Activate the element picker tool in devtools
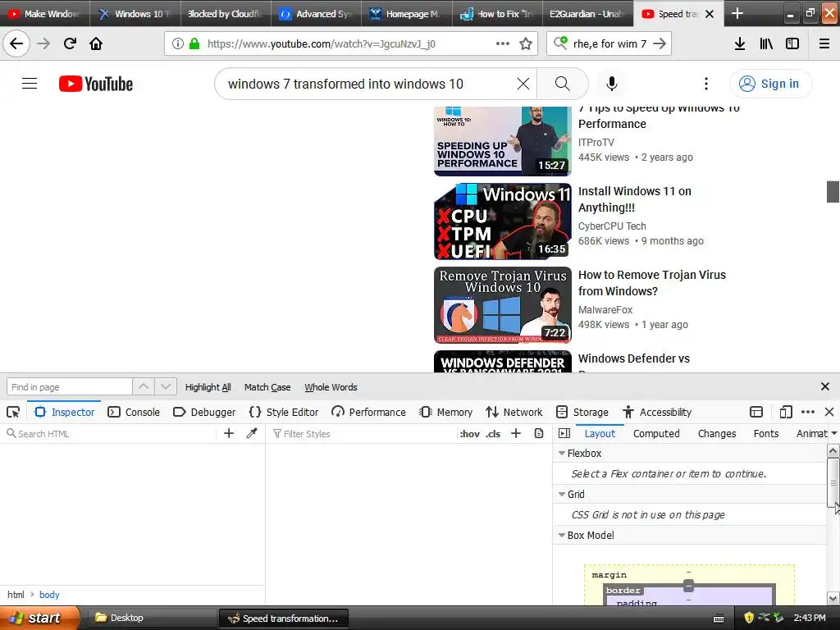Image resolution: width=840 pixels, height=630 pixels. (x=13, y=412)
